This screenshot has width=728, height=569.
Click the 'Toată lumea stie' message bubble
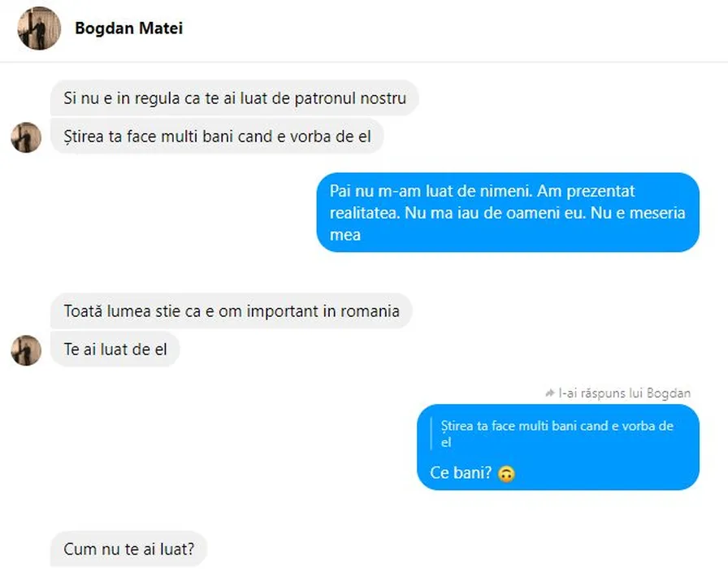tap(231, 311)
